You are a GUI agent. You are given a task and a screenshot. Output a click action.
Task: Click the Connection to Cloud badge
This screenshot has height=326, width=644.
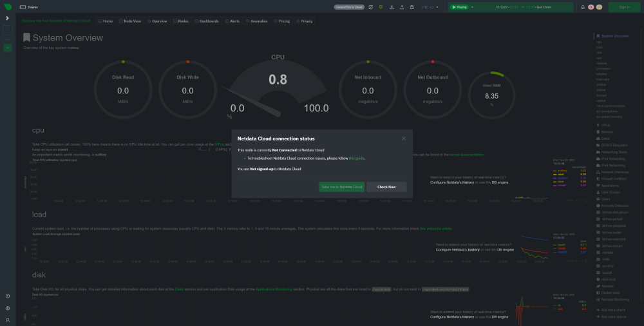pos(349,7)
